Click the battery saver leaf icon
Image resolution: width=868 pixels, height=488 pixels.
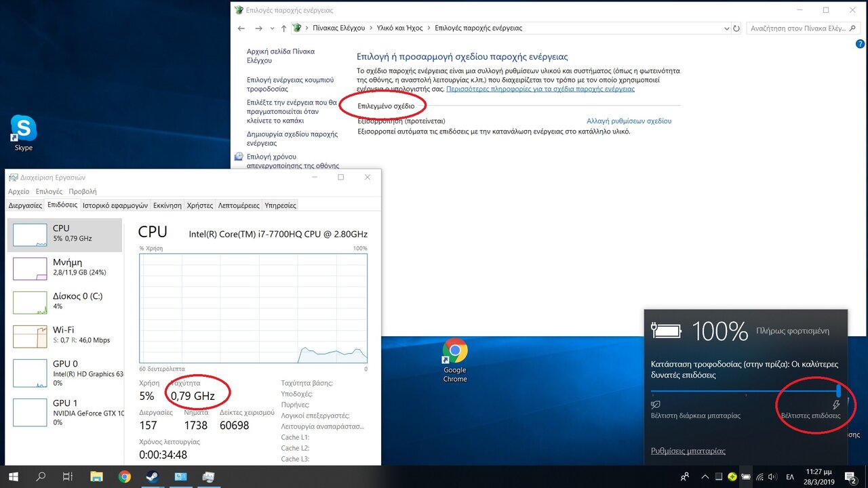pos(655,405)
